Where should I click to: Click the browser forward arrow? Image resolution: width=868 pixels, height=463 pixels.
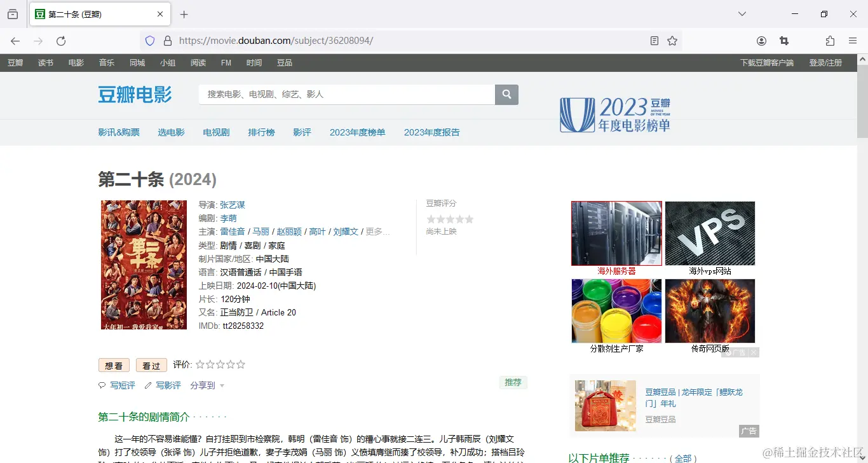click(x=38, y=41)
